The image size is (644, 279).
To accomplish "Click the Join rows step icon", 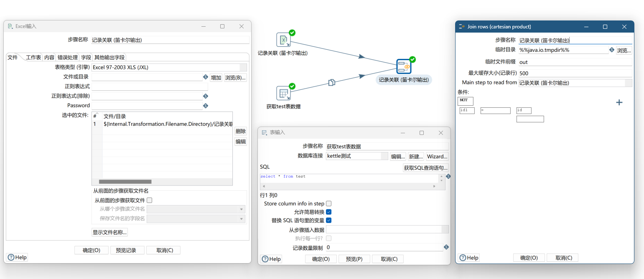I will [x=404, y=66].
